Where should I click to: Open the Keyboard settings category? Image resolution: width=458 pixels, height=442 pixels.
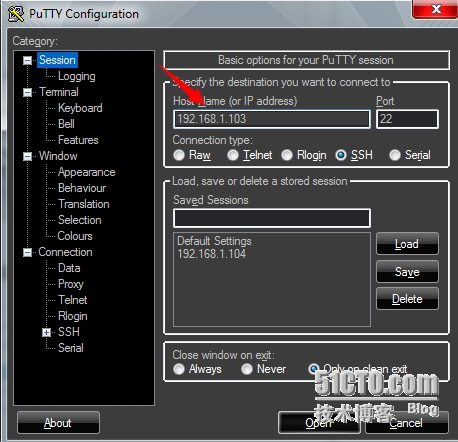pyautogui.click(x=80, y=108)
